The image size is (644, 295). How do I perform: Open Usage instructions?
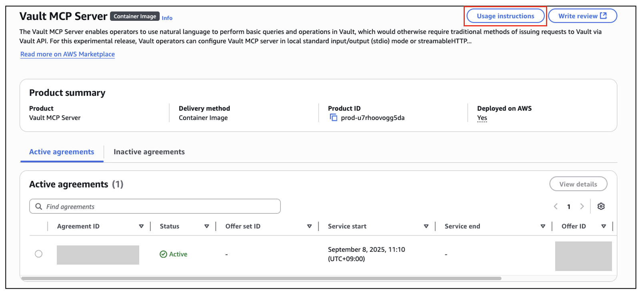pos(505,16)
